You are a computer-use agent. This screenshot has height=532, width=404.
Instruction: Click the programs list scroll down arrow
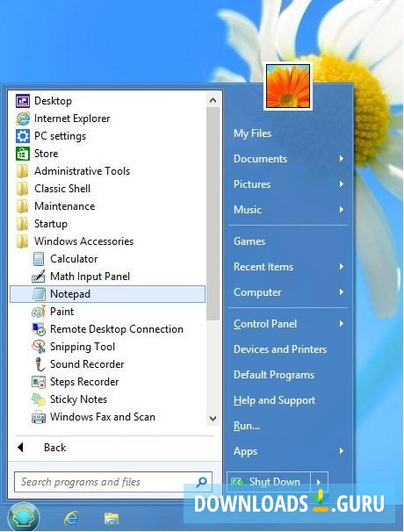coord(213,419)
